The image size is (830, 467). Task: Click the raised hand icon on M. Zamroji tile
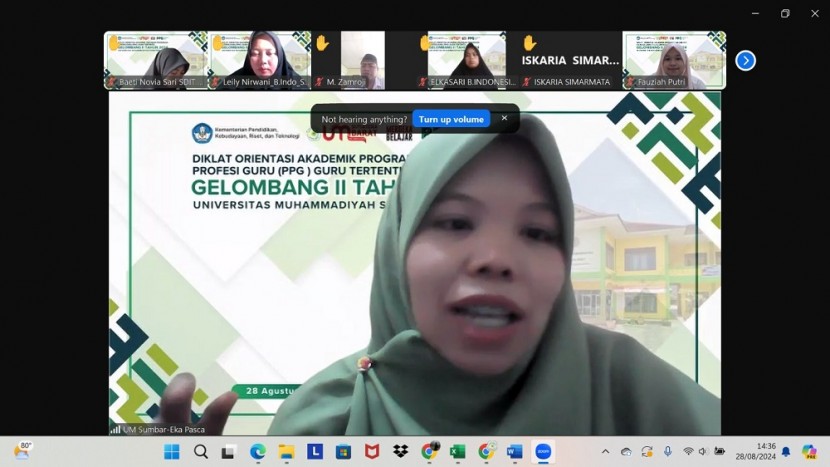[x=322, y=42]
